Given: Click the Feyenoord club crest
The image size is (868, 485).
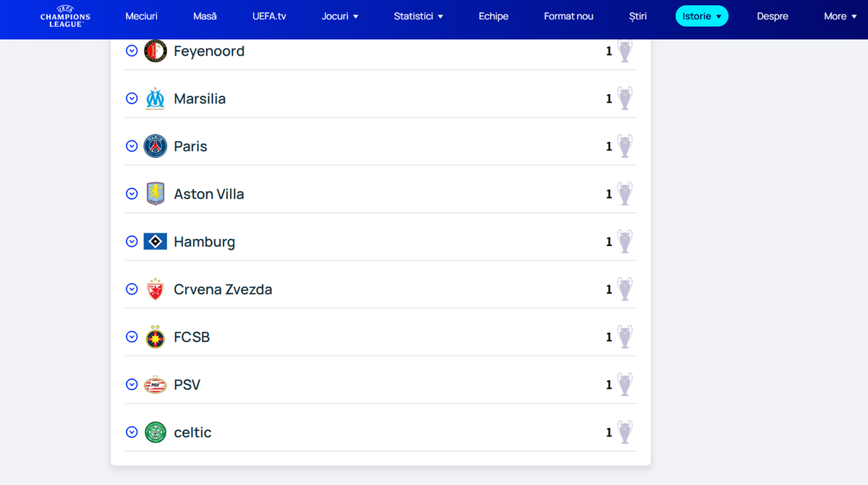Looking at the screenshot, I should tap(155, 51).
